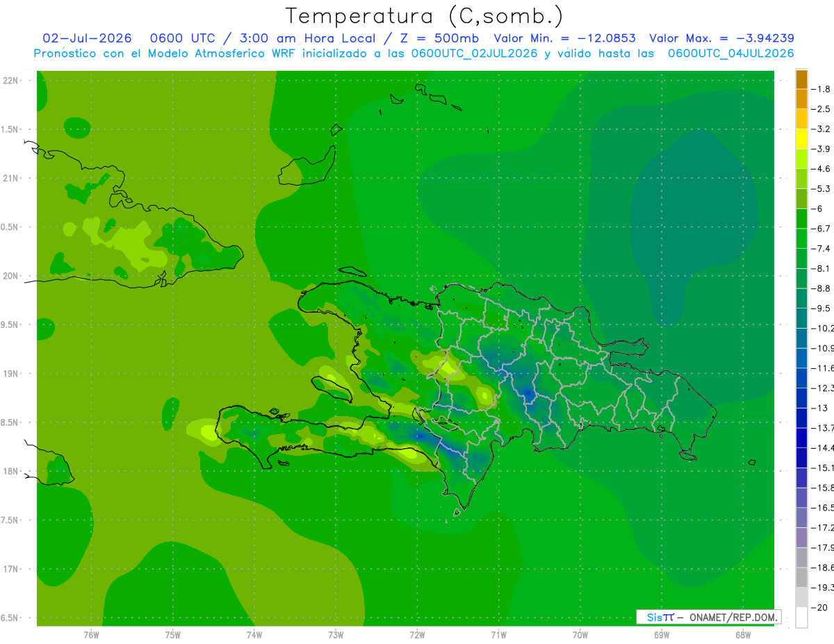Click the '74W' longitude axis label

tap(254, 635)
